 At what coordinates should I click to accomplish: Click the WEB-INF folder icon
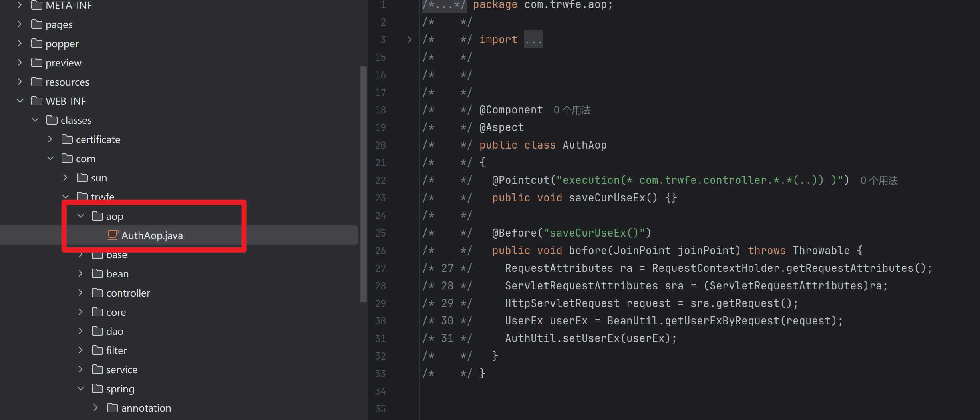tap(37, 101)
